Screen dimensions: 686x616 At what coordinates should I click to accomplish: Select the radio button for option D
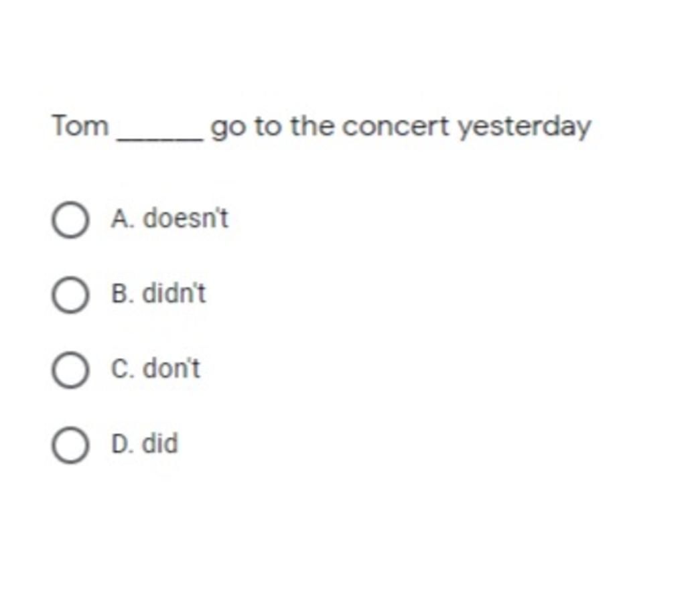[70, 445]
